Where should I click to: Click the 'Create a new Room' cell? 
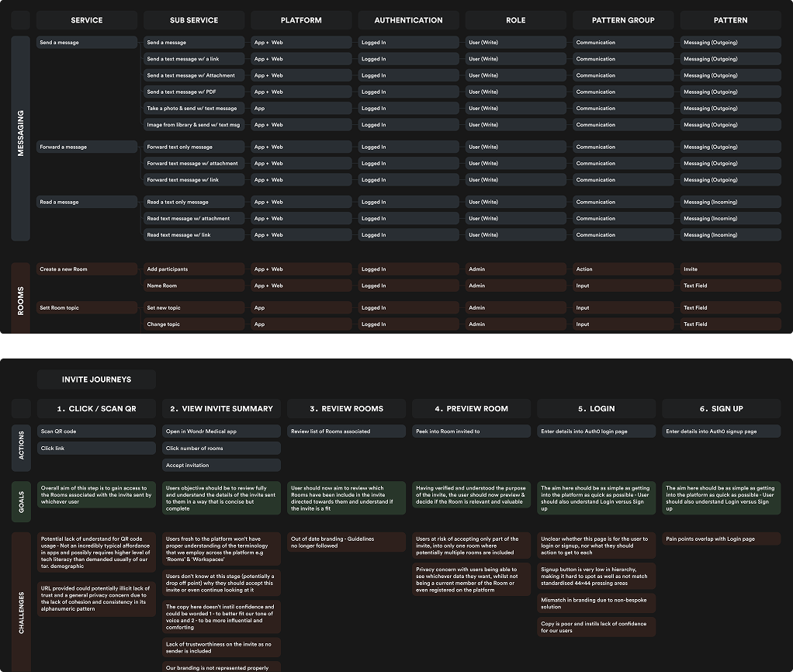87,269
